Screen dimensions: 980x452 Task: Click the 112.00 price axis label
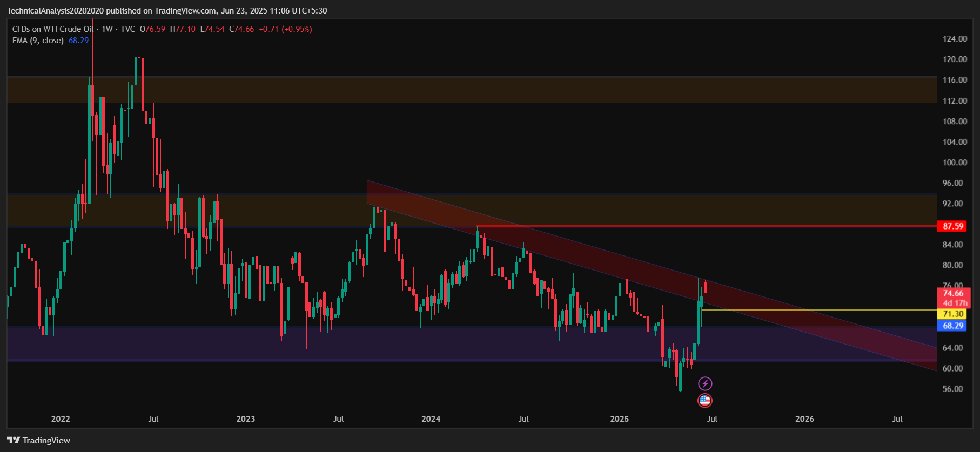(955, 101)
